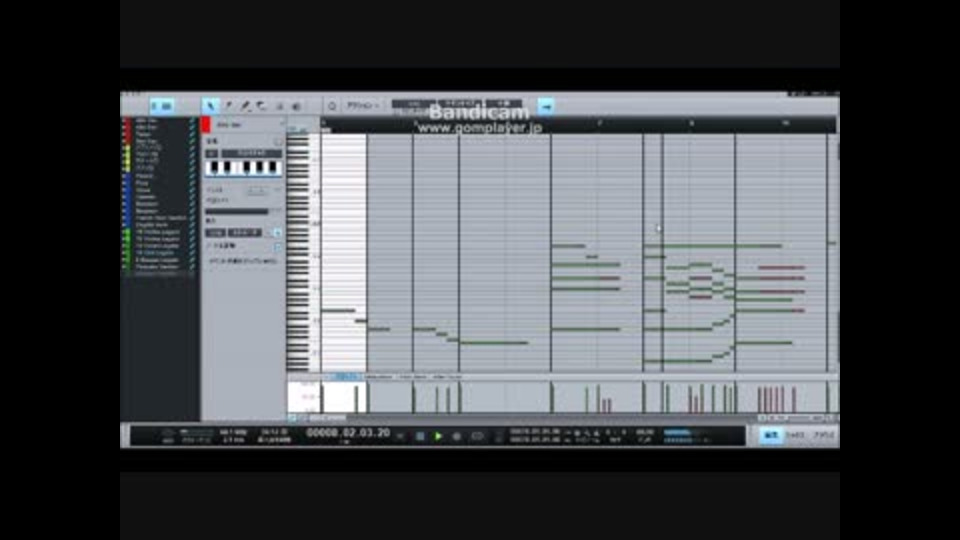Image resolution: width=960 pixels, height=540 pixels.
Task: Open the middle timebase field in toolbar
Action: tap(459, 103)
